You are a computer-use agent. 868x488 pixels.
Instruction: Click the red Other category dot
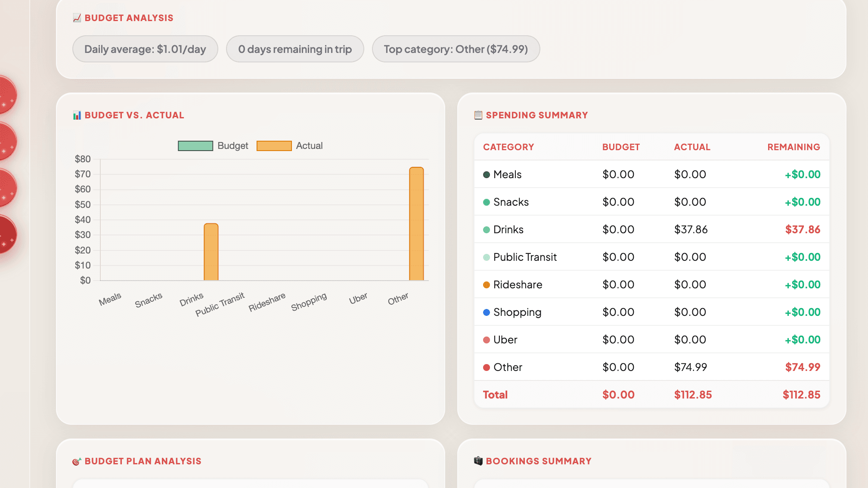point(487,368)
